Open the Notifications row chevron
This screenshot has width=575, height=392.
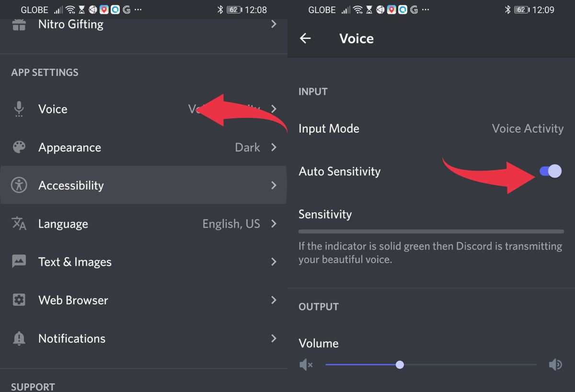[274, 338]
